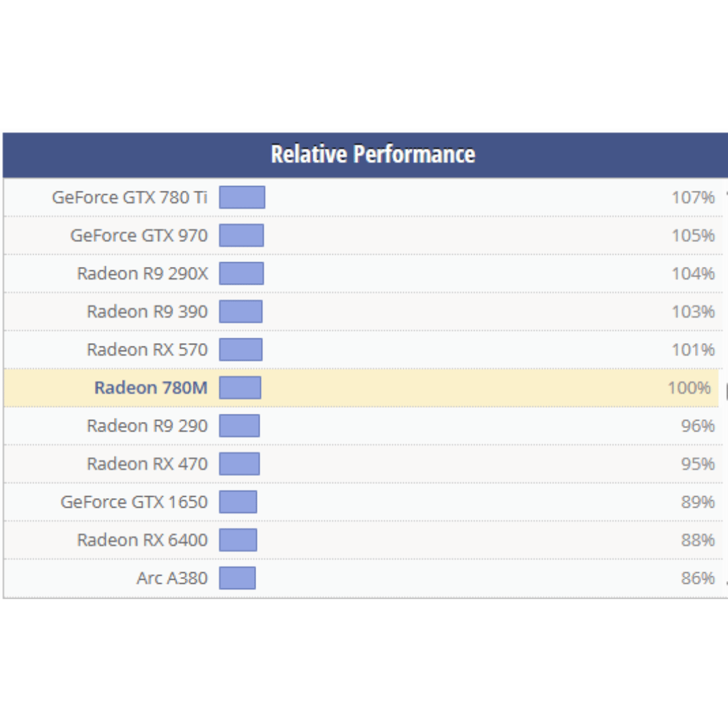This screenshot has width=728, height=728.
Task: Click the Radeon RX 570 performance bar
Action: (x=241, y=350)
